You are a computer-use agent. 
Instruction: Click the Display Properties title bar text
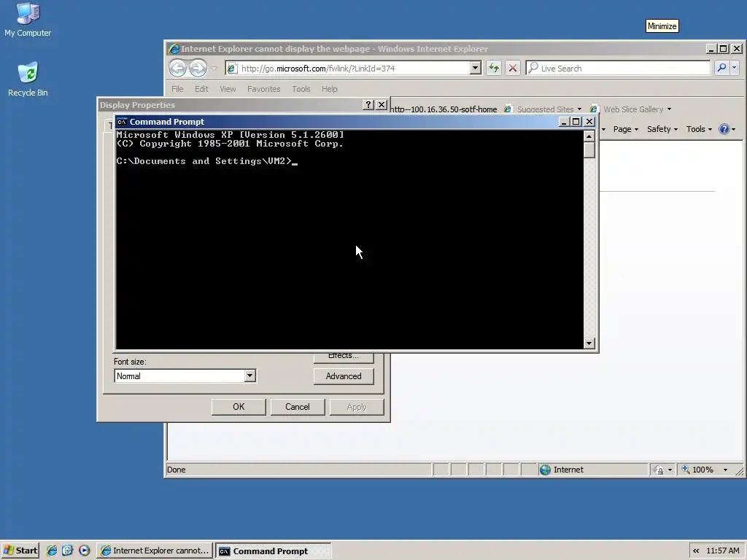137,105
